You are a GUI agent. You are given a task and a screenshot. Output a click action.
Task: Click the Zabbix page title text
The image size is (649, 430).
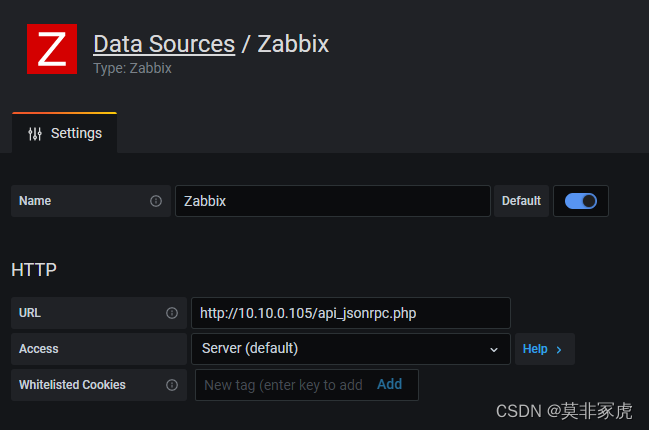[293, 44]
